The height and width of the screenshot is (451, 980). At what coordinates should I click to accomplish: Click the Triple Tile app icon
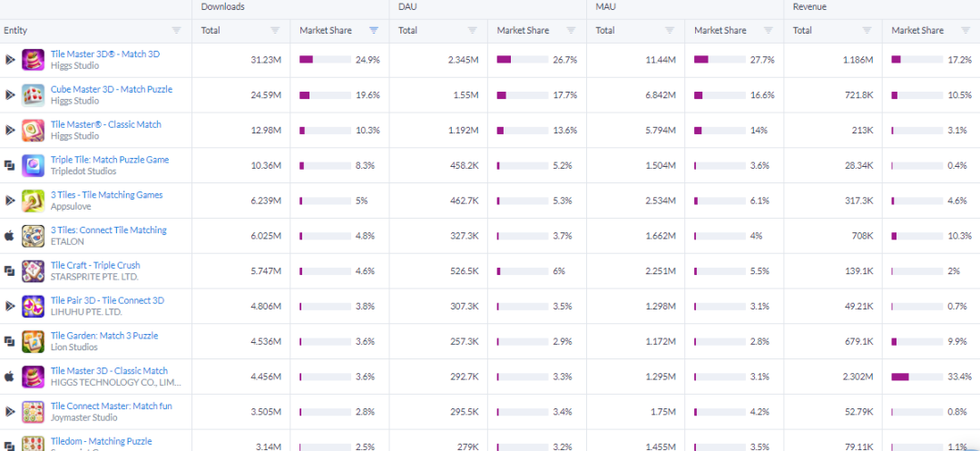[34, 165]
